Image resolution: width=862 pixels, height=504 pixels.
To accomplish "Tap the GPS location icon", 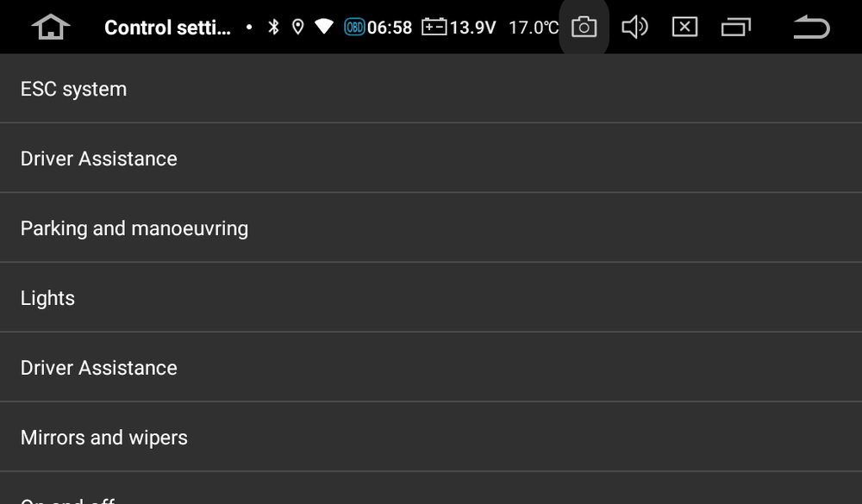I will coord(297,27).
